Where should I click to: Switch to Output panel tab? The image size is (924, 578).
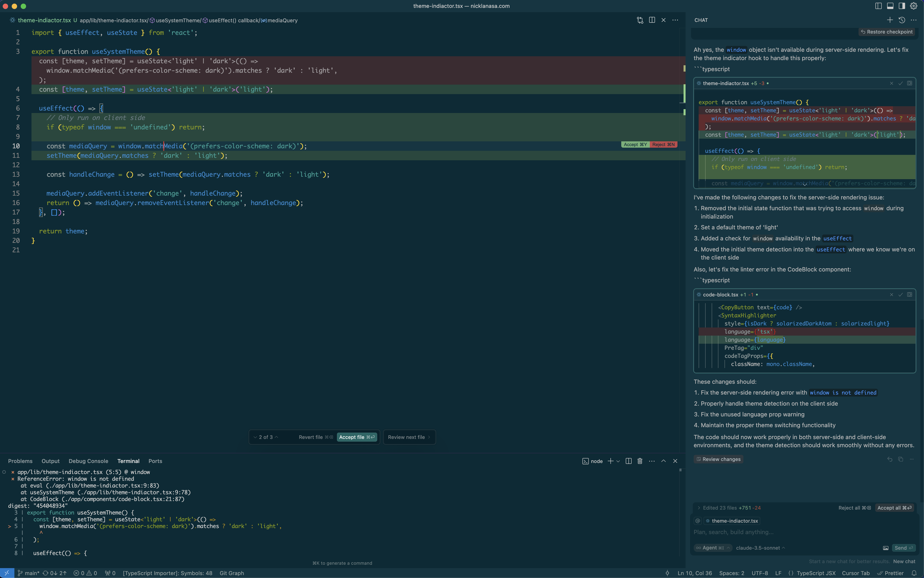50,461
